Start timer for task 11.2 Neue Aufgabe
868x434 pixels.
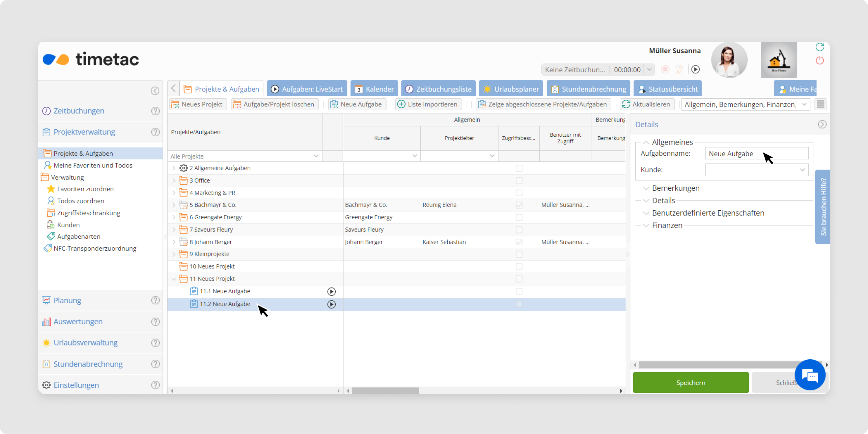point(331,304)
